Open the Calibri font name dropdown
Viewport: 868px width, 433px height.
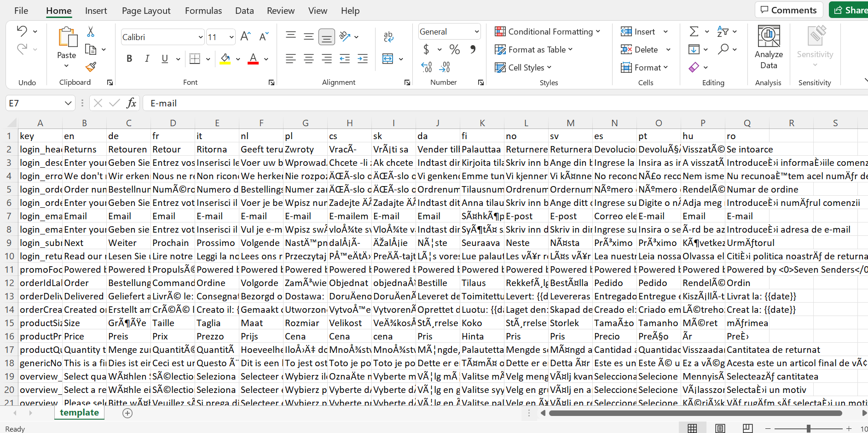201,37
